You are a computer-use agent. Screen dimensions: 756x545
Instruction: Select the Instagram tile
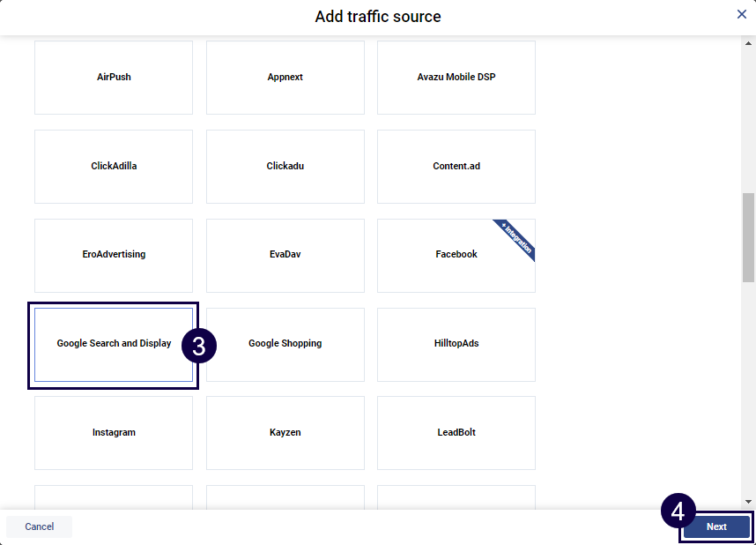pyautogui.click(x=114, y=433)
